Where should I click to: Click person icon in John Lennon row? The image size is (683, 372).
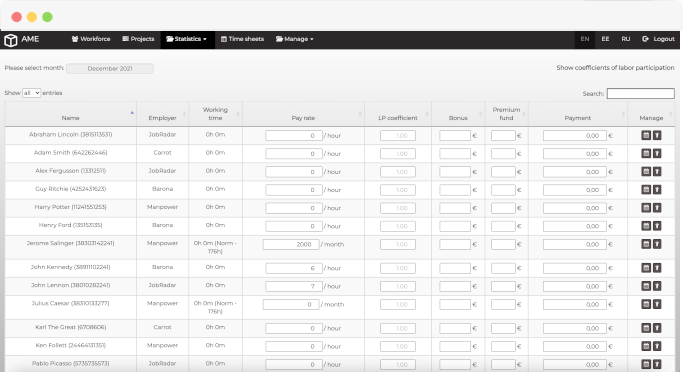click(657, 286)
